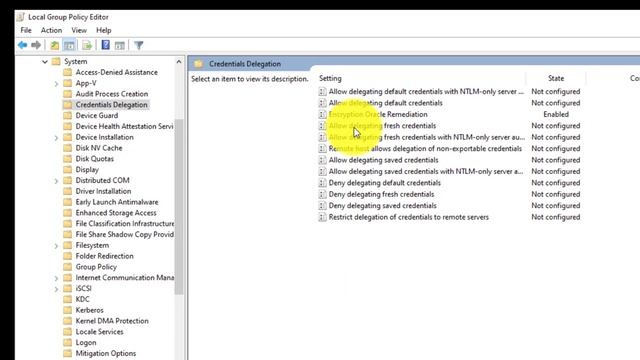Select Allow delegating fresh credentials with NTLM-only setting
This screenshot has height=360, width=640.
(427, 137)
